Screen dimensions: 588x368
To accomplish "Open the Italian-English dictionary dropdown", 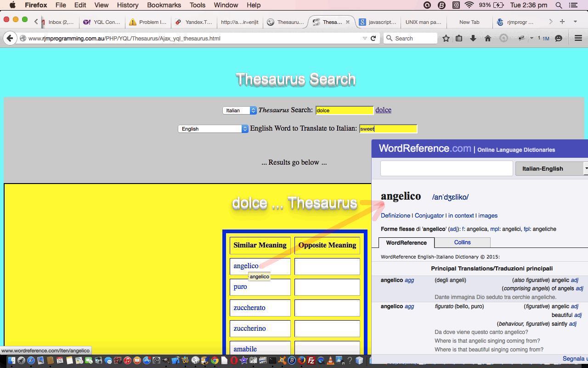I will (x=552, y=168).
